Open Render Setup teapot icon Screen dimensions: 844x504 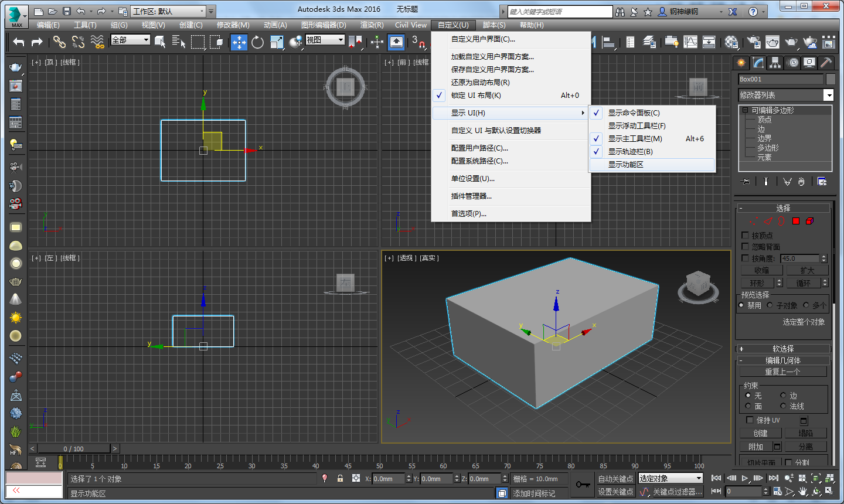pyautogui.click(x=754, y=42)
